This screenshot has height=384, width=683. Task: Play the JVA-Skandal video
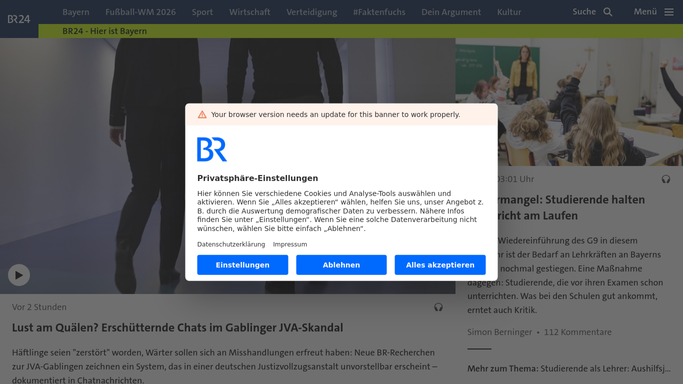(19, 275)
